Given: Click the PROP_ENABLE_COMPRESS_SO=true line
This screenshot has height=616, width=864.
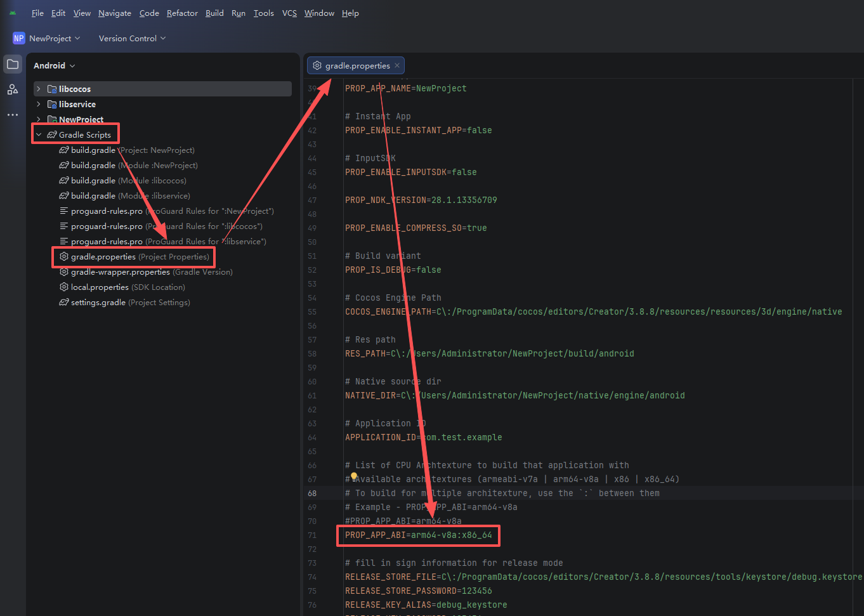Looking at the screenshot, I should [416, 228].
